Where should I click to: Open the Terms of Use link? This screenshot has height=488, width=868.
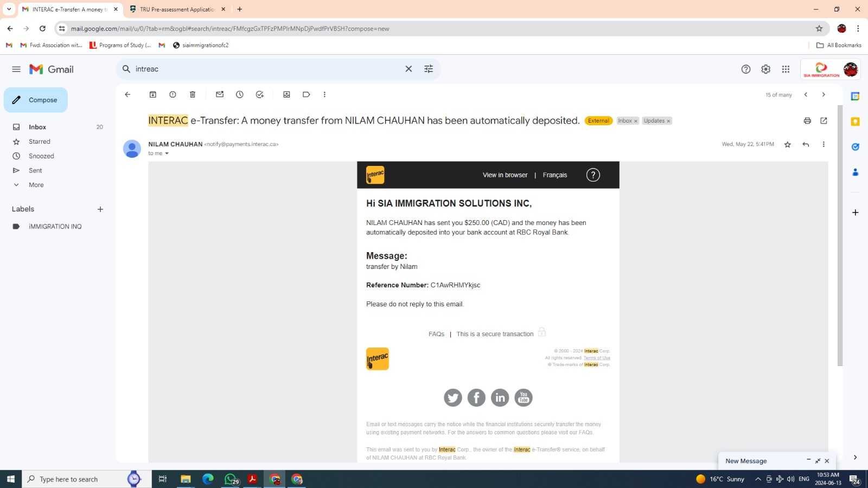click(x=597, y=358)
